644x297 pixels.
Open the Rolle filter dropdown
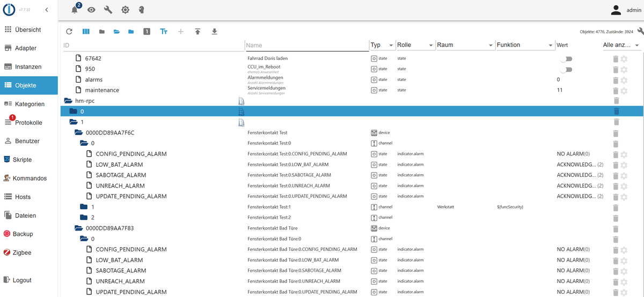(x=415, y=45)
